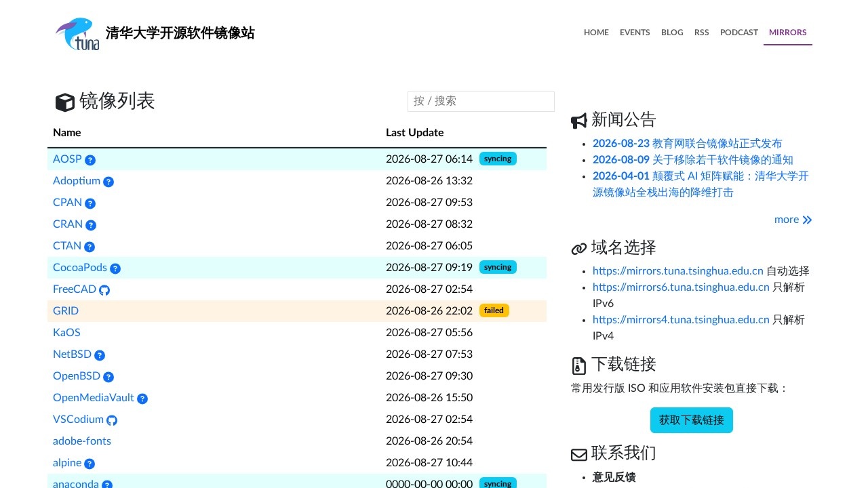This screenshot has height=488, width=868.
Task: Open the anaconda mirror link
Action: (x=76, y=484)
